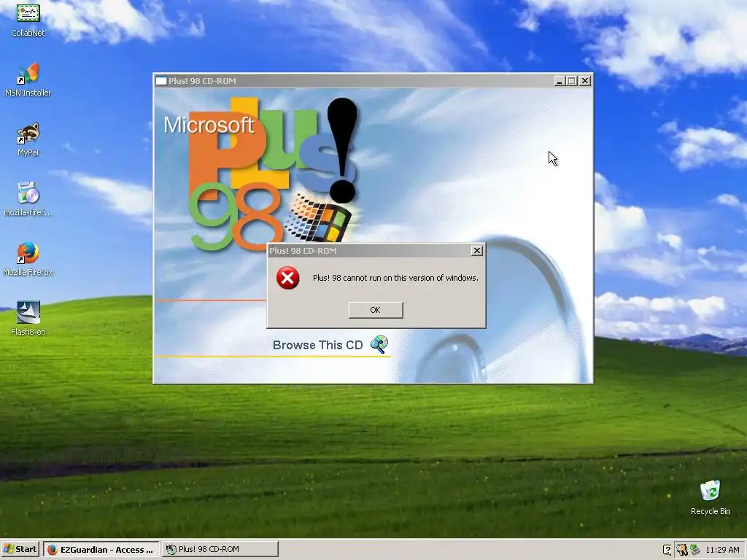The image size is (747, 560).
Task: Select the MSN Installer desktop shortcut
Action: tap(28, 79)
